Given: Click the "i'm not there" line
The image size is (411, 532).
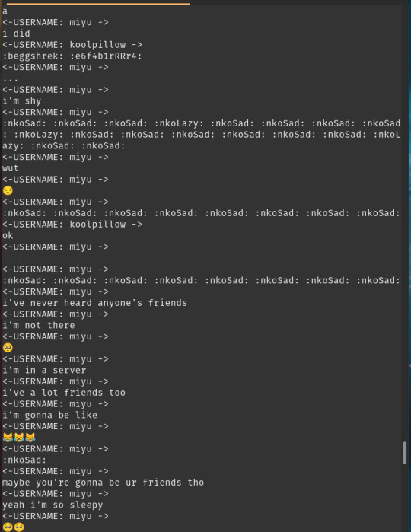Looking at the screenshot, I should pyautogui.click(x=39, y=325).
